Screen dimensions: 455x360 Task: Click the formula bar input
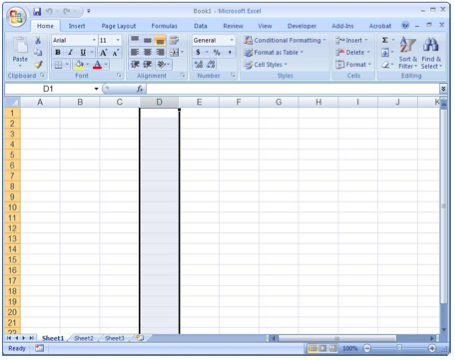tap(293, 89)
